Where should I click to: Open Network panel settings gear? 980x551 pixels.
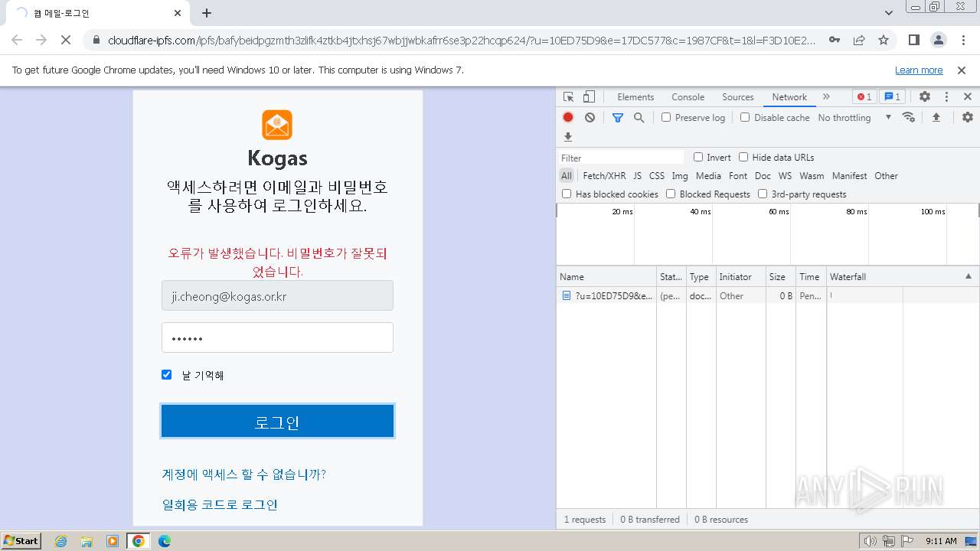[x=968, y=118]
